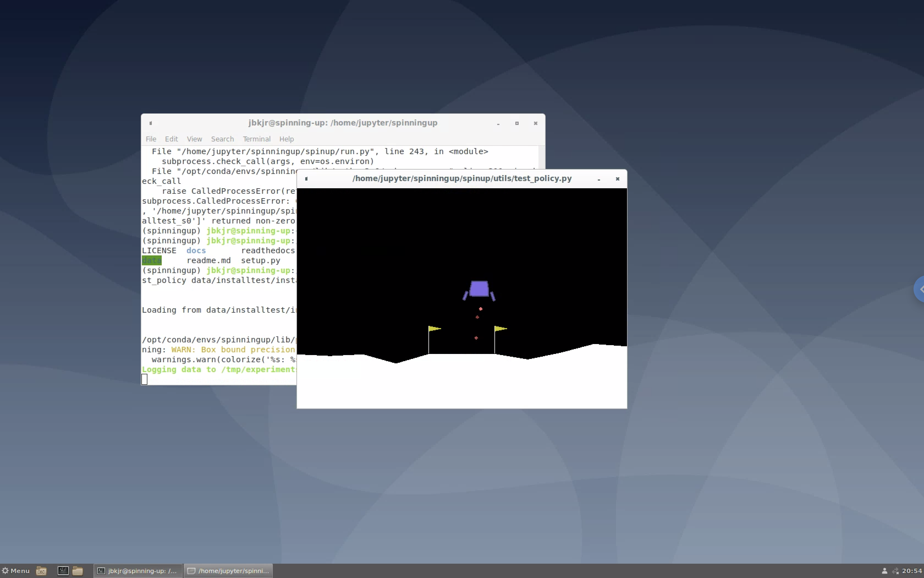Viewport: 924px width, 578px height.
Task: Click the 20:54 clock
Action: (x=912, y=571)
